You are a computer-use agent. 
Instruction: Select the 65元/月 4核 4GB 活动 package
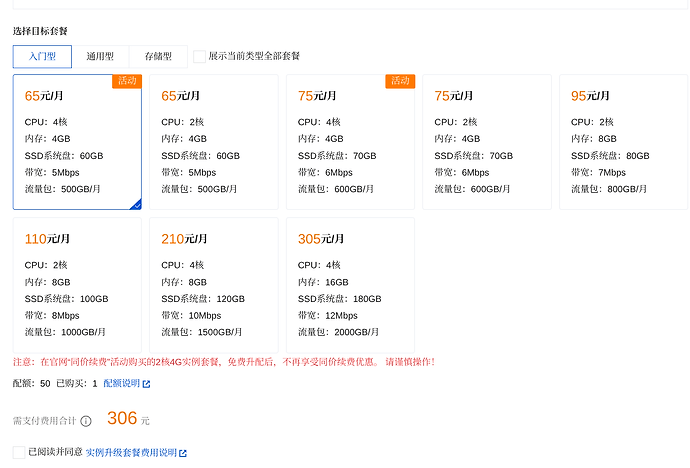coord(77,142)
